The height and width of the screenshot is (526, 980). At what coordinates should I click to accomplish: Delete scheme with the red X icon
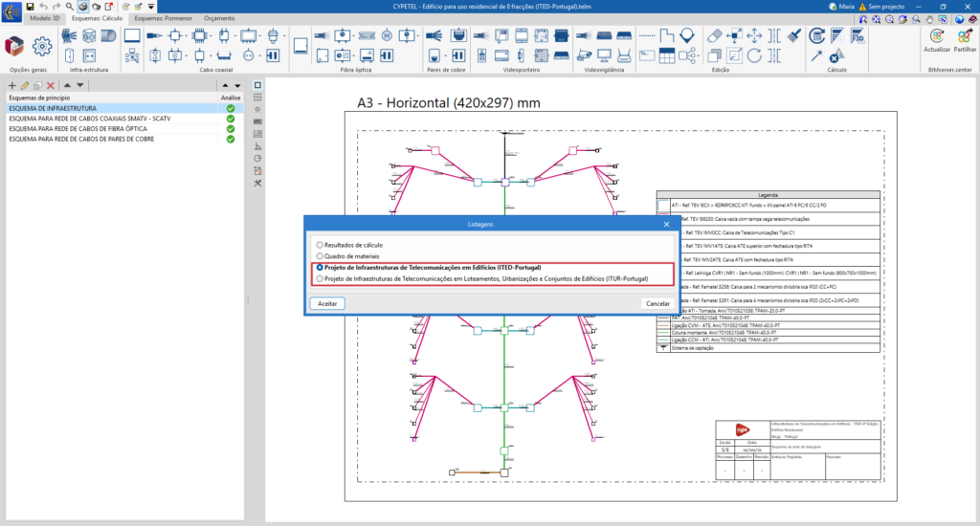pos(51,86)
